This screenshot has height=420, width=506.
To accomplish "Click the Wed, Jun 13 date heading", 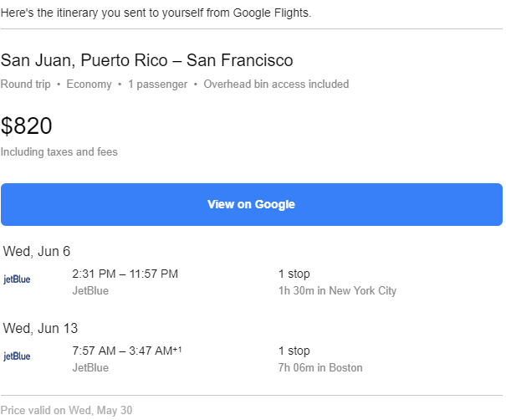I will click(x=41, y=328).
